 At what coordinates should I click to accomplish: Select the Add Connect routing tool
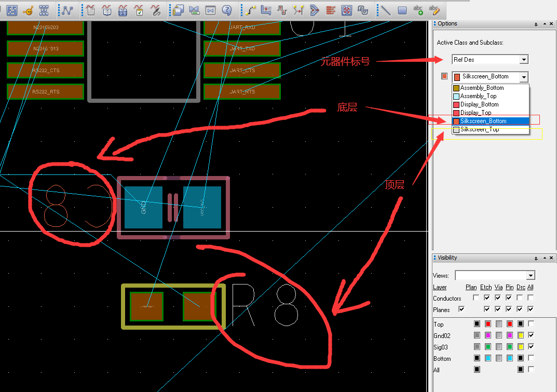click(251, 10)
